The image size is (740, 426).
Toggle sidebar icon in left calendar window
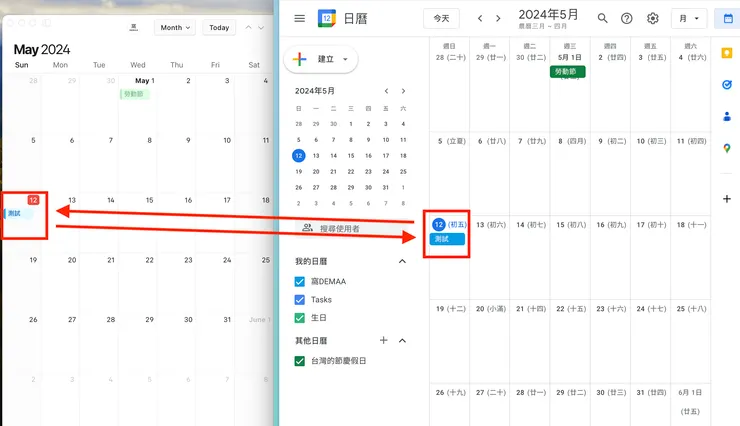click(46, 23)
